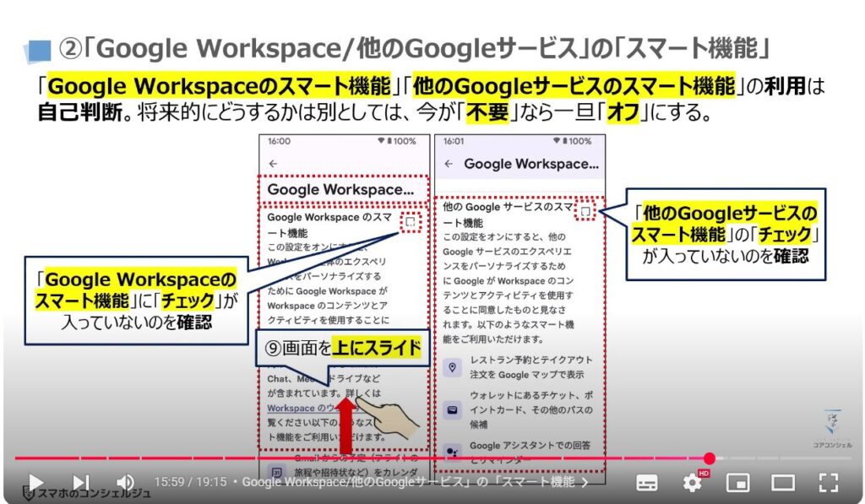Toggle subtitles/closed captions
Viewport: 865px width, 504px height.
point(646,483)
